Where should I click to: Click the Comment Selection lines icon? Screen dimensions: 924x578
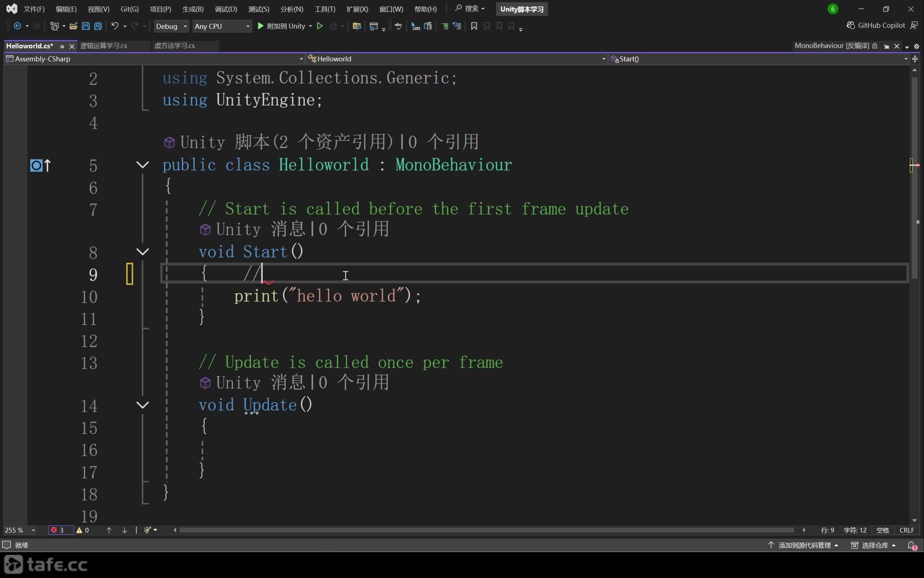click(x=445, y=26)
